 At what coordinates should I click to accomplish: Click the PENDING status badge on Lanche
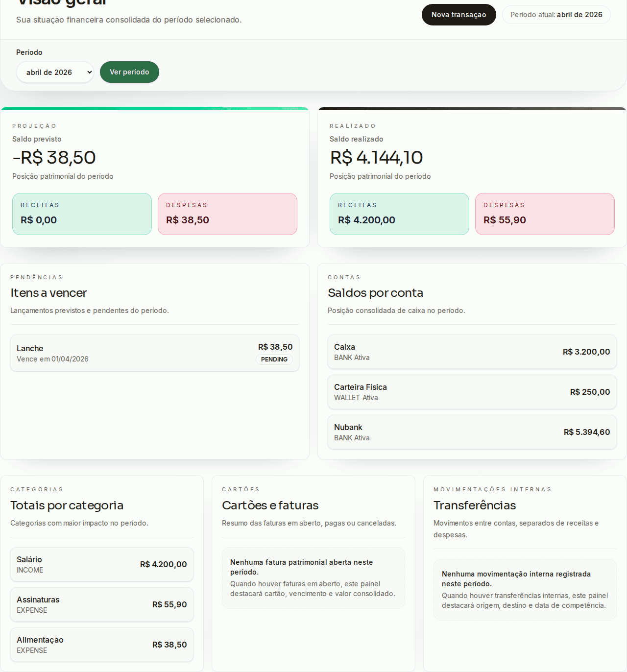(274, 360)
